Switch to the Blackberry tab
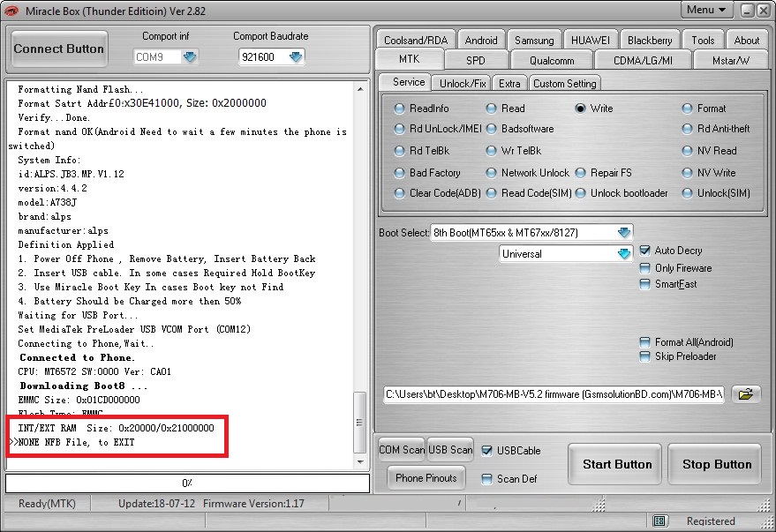The image size is (776, 532). click(650, 40)
